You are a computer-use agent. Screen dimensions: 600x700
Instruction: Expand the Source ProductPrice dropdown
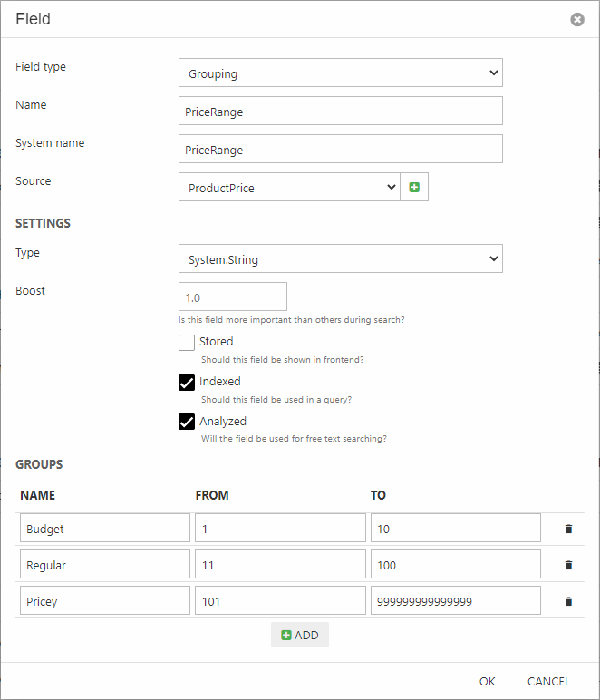(x=289, y=188)
